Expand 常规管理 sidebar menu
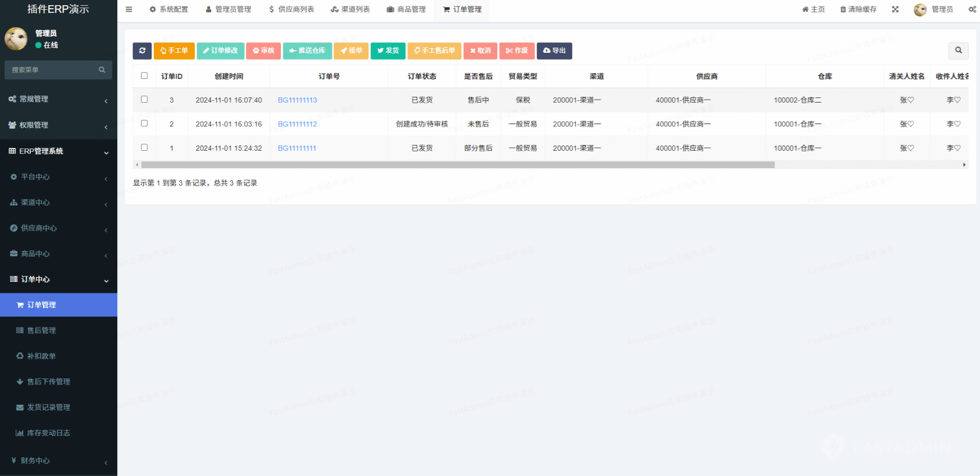Image resolution: width=980 pixels, height=476 pixels. [58, 99]
